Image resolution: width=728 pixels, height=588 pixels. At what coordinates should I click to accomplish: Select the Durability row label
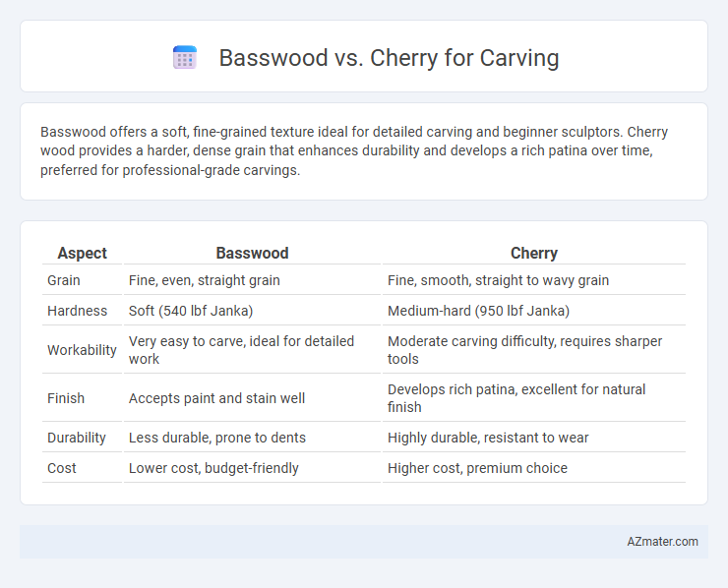coord(77,438)
